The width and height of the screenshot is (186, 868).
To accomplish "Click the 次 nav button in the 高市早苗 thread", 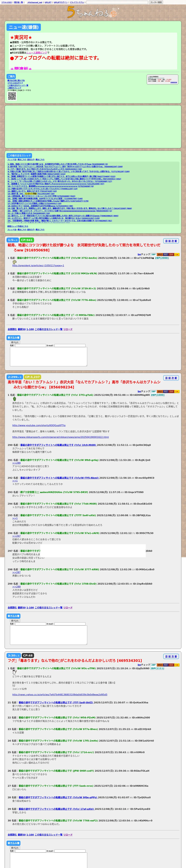I will [173, 378].
